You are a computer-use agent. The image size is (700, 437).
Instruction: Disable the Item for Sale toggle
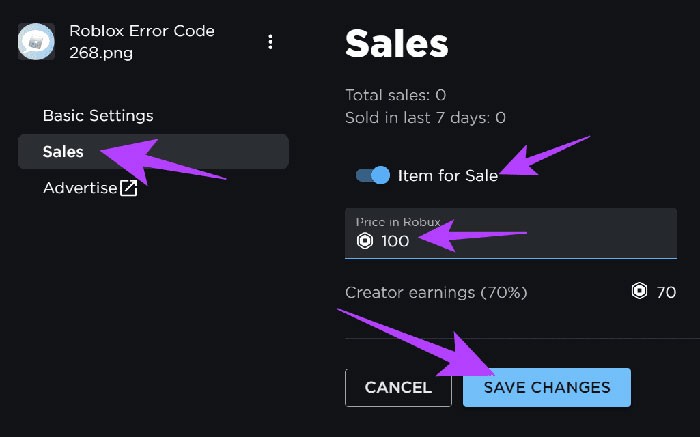(x=373, y=175)
